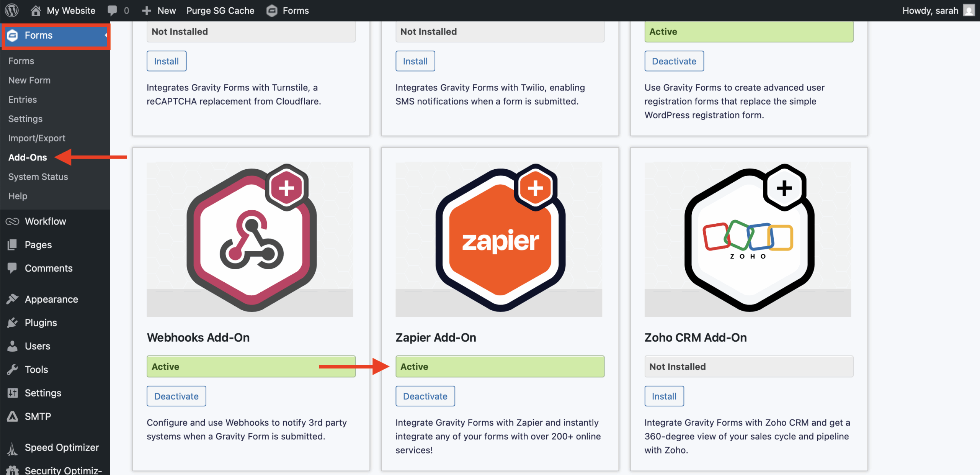Viewport: 980px width, 475px height.
Task: Select the Speed Optimizer flame icon
Action: pyautogui.click(x=12, y=447)
